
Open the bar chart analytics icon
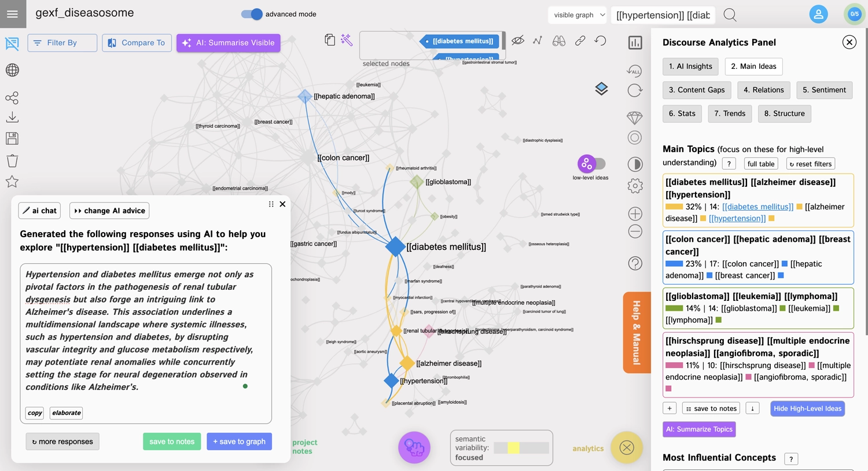click(x=635, y=42)
